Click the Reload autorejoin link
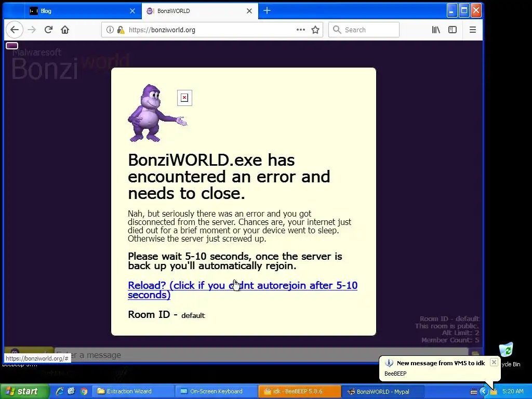This screenshot has height=399, width=532. point(243,290)
